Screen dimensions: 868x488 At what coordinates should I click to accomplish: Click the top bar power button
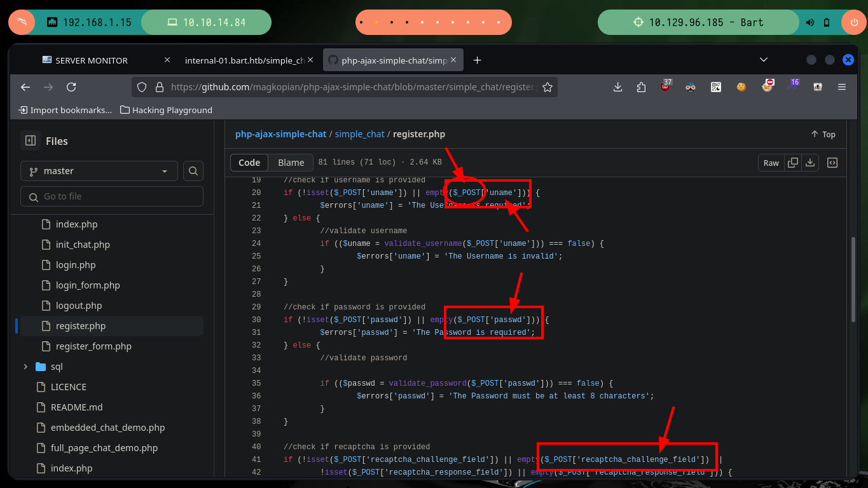tap(853, 22)
